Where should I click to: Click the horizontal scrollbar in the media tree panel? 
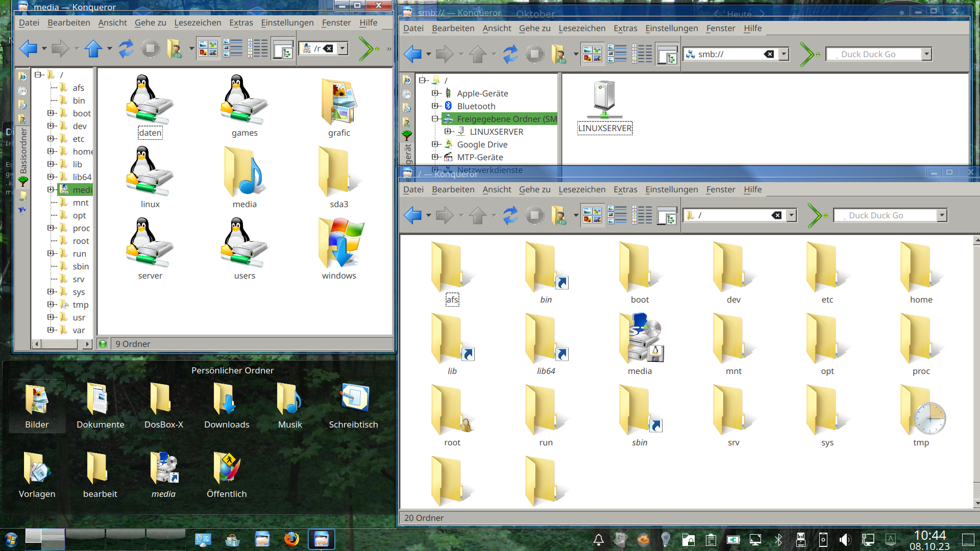point(61,344)
